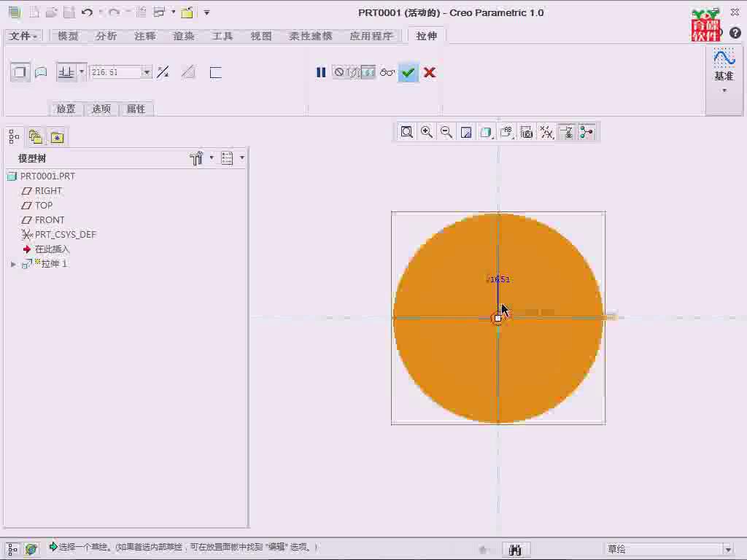This screenshot has height=560, width=747.
Task: Select PRT_CSYS_DEF coordinate system
Action: (x=59, y=235)
